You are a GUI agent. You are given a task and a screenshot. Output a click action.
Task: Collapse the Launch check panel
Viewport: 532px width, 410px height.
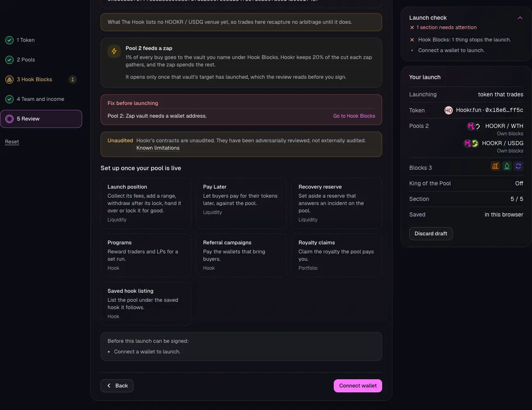[520, 18]
